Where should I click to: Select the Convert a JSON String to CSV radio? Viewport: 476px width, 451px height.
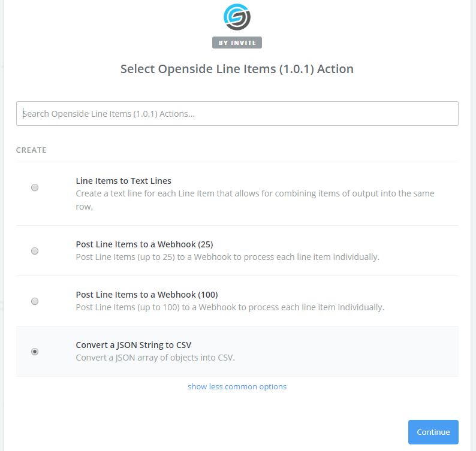point(35,352)
